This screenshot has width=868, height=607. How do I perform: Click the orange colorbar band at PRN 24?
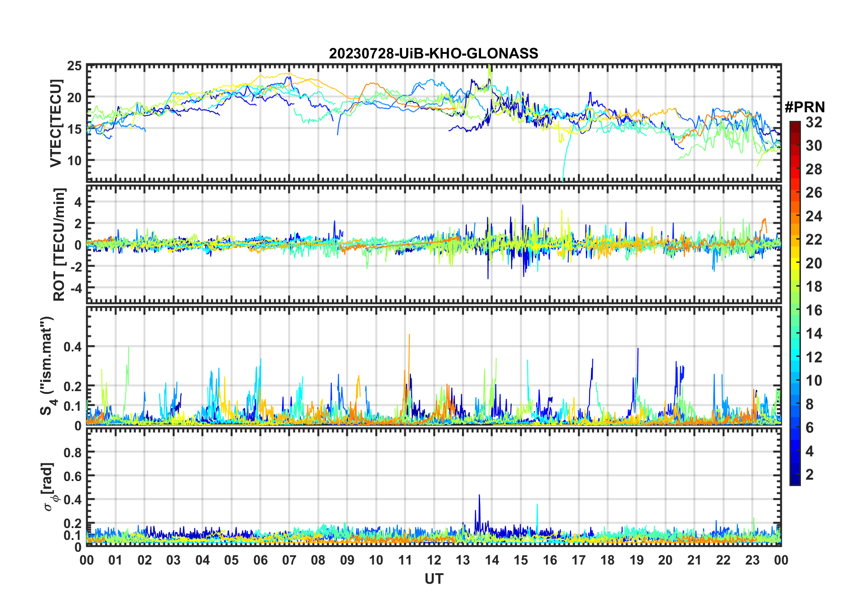(795, 216)
